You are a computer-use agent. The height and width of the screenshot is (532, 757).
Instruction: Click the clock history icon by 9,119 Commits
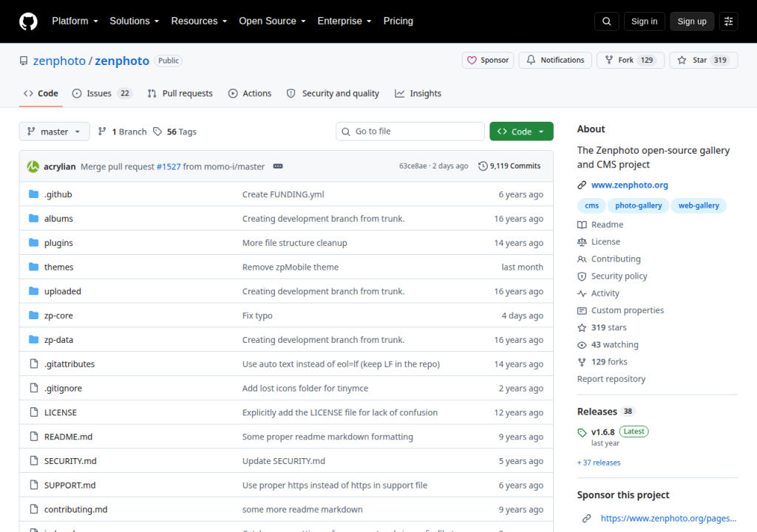[483, 166]
